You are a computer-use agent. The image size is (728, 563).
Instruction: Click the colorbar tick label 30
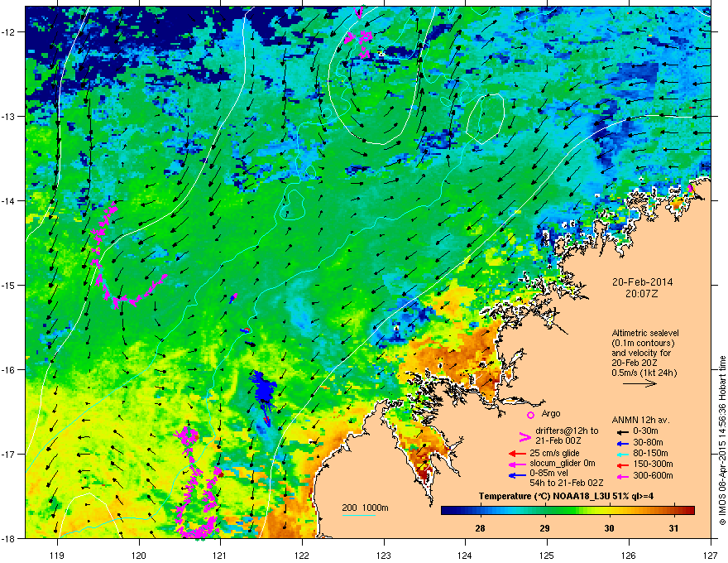pos(609,528)
